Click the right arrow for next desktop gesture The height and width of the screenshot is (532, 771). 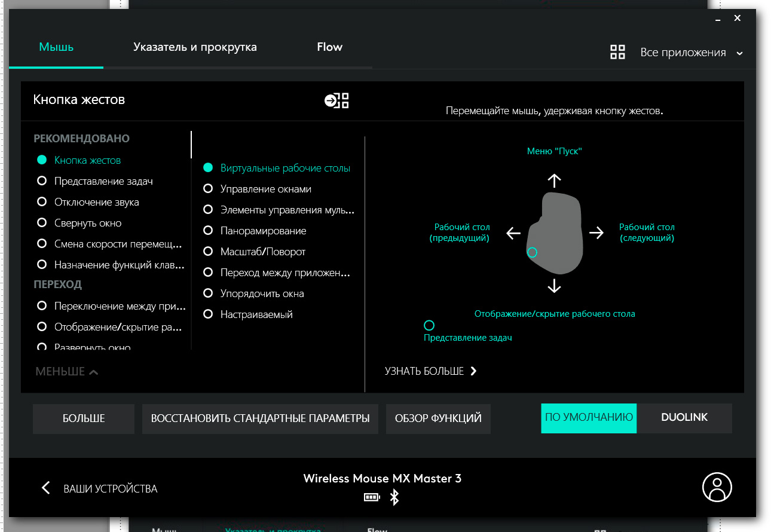click(x=596, y=233)
